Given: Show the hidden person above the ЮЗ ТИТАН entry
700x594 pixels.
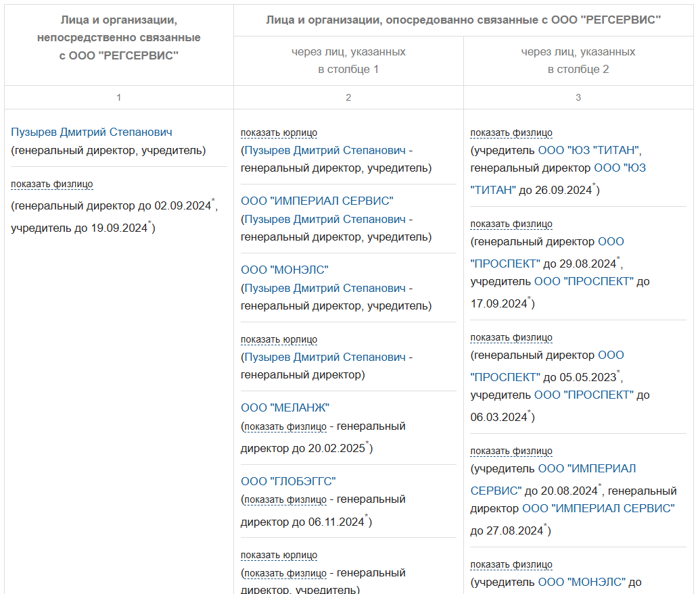Looking at the screenshot, I should coord(511,133).
